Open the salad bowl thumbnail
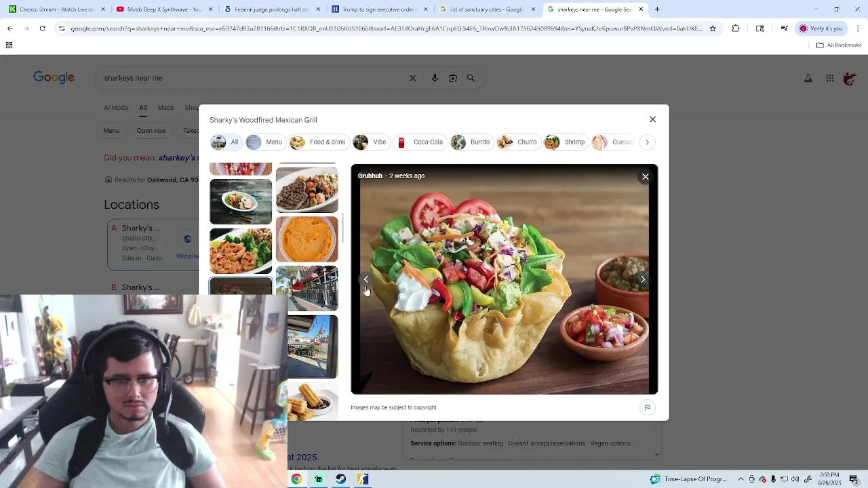The image size is (868, 488). click(241, 201)
